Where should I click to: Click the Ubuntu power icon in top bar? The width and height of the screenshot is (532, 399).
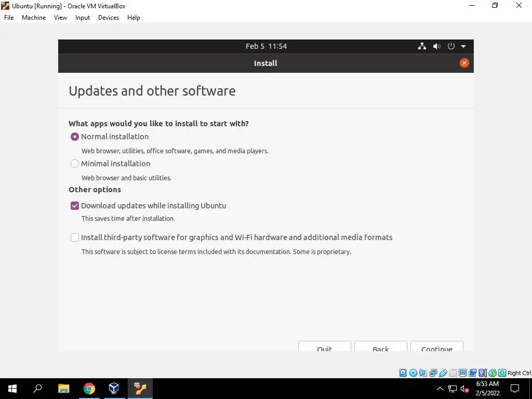(x=451, y=46)
